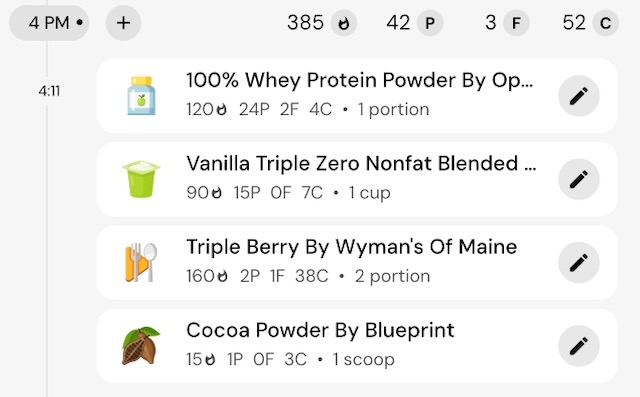Click the cocoa bean icon
The height and width of the screenshot is (397, 640).
(141, 346)
